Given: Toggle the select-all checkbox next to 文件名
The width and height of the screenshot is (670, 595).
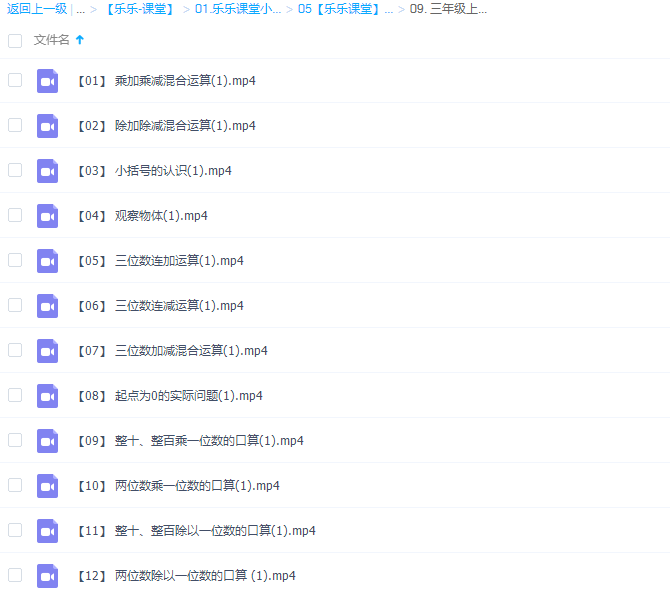Looking at the screenshot, I should click(x=15, y=41).
